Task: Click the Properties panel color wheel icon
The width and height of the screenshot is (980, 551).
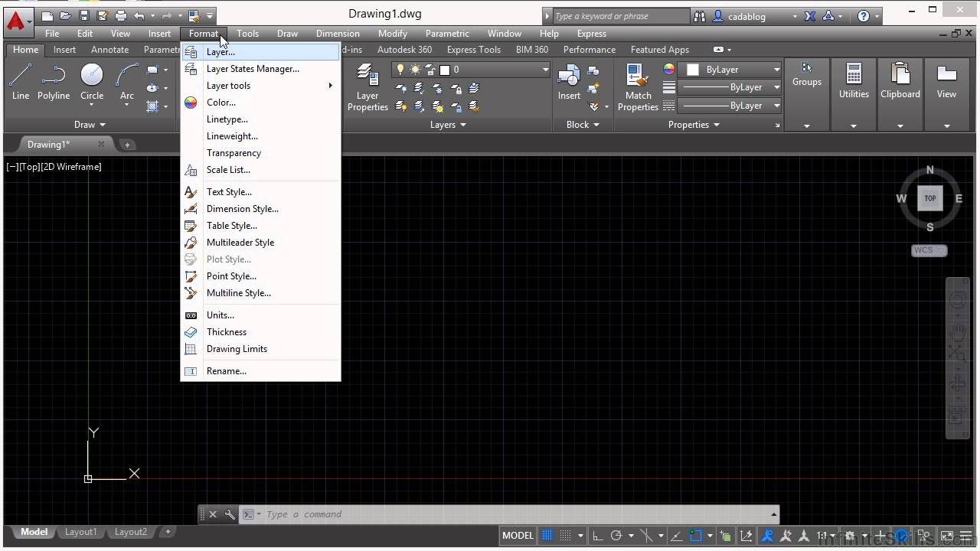Action: 669,70
